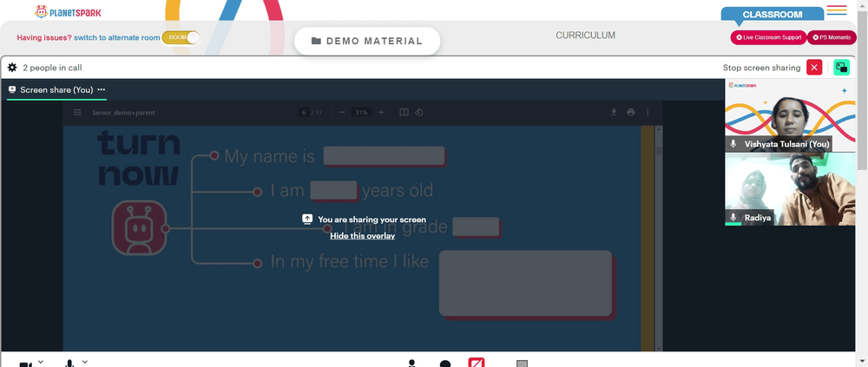
Task: Click the My name is blank box on slide
Action: point(385,156)
